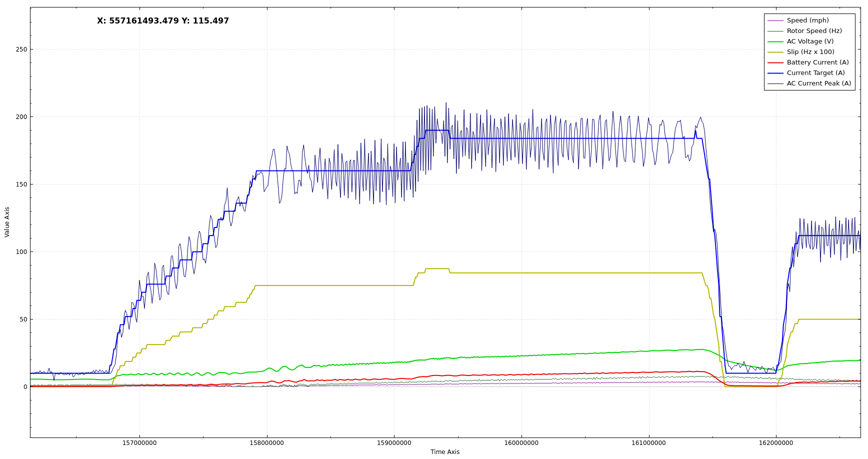Viewport: 868px width, 459px height.
Task: Click the 250 tick label on value axis
Action: click(x=21, y=49)
